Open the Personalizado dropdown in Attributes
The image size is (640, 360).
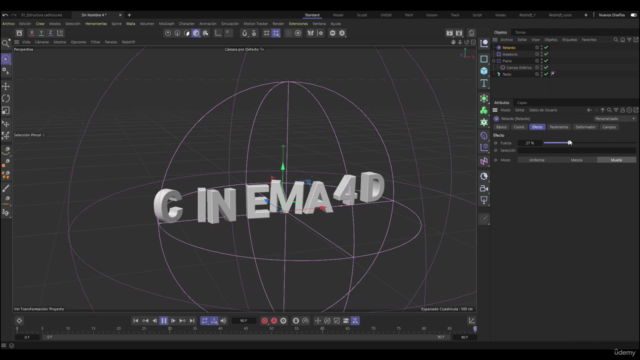tap(615, 119)
